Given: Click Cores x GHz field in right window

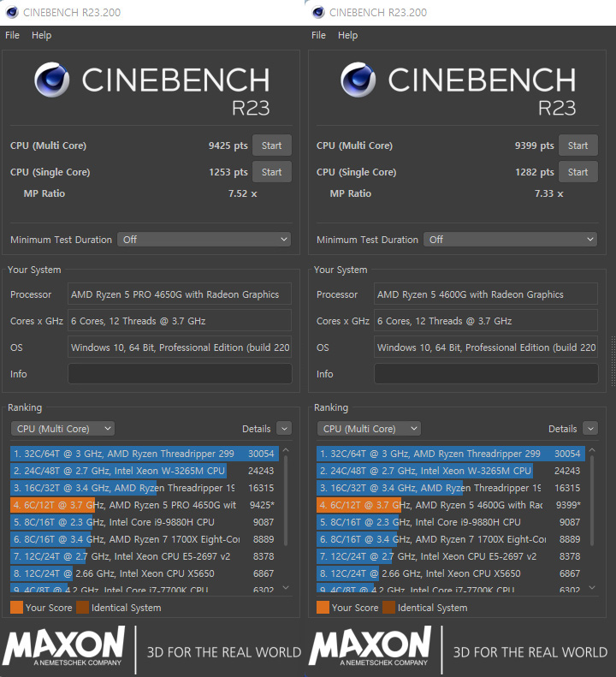Looking at the screenshot, I should tap(486, 321).
